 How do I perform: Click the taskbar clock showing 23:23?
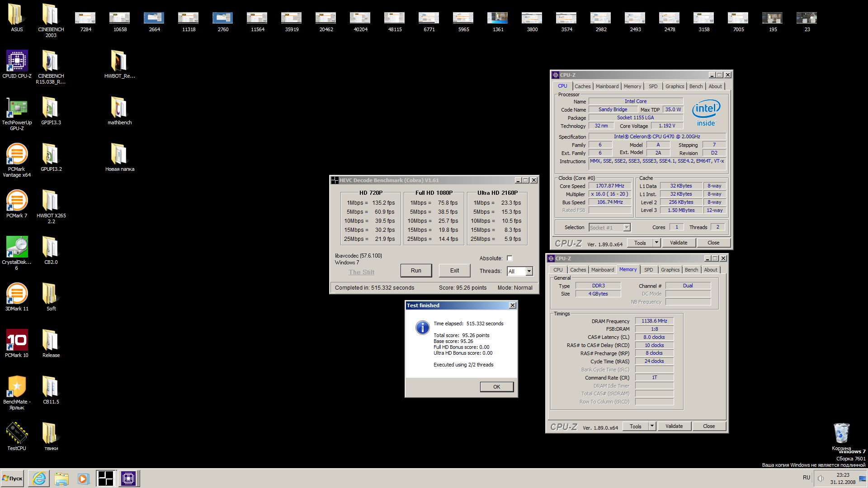coord(843,479)
